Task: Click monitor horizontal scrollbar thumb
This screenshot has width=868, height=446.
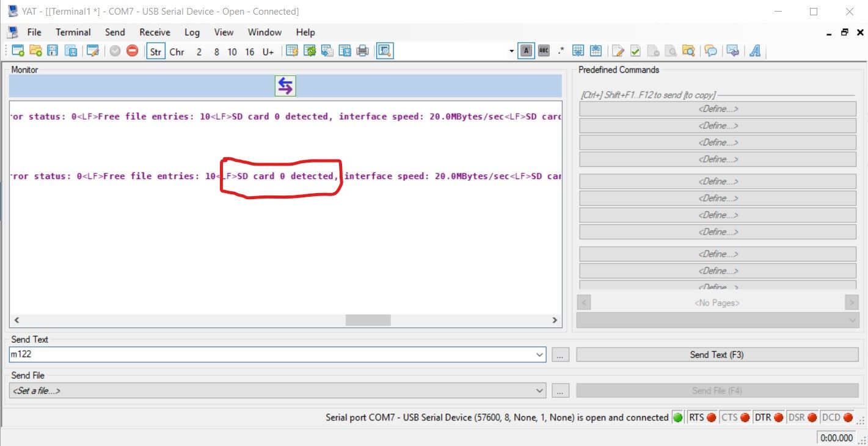Action: point(368,320)
